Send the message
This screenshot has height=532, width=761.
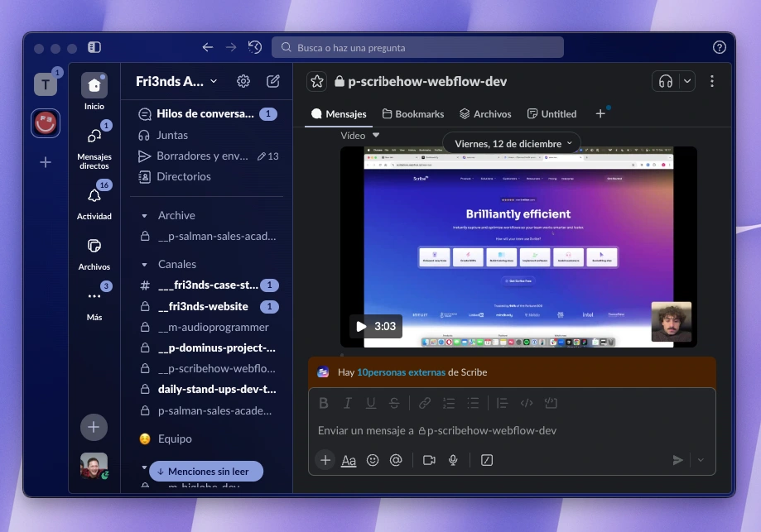point(678,460)
